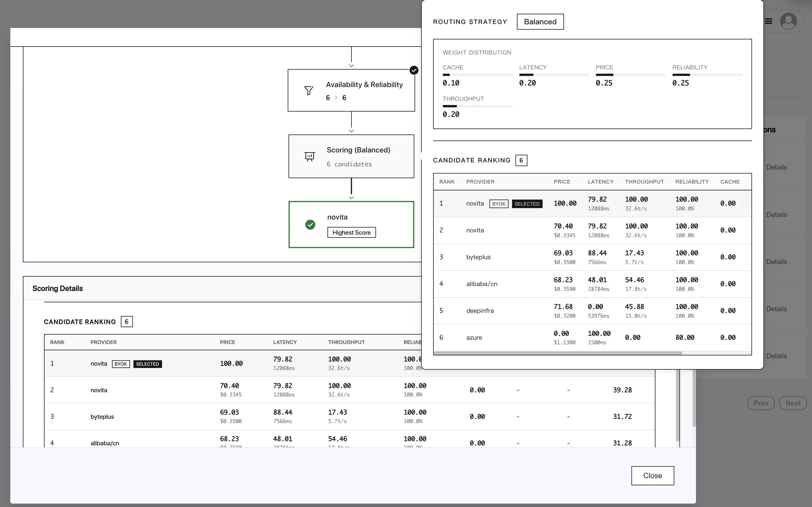This screenshot has height=507, width=812.
Task: Open the hamburger menu icon
Action: (x=769, y=22)
